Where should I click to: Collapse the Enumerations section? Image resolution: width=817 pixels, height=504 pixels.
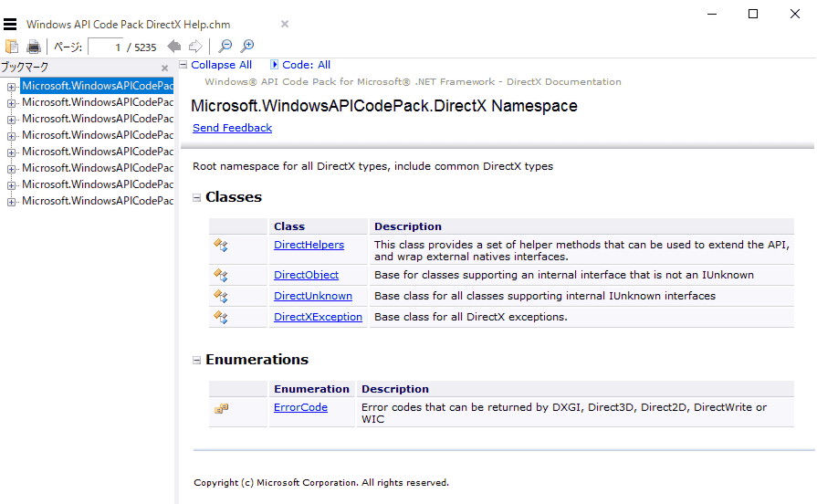pos(196,360)
